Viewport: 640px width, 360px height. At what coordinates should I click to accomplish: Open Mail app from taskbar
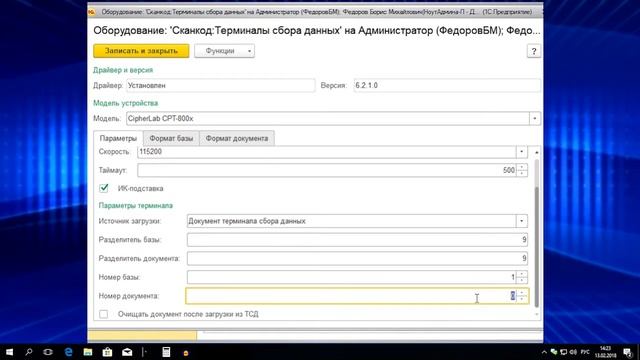(127, 352)
